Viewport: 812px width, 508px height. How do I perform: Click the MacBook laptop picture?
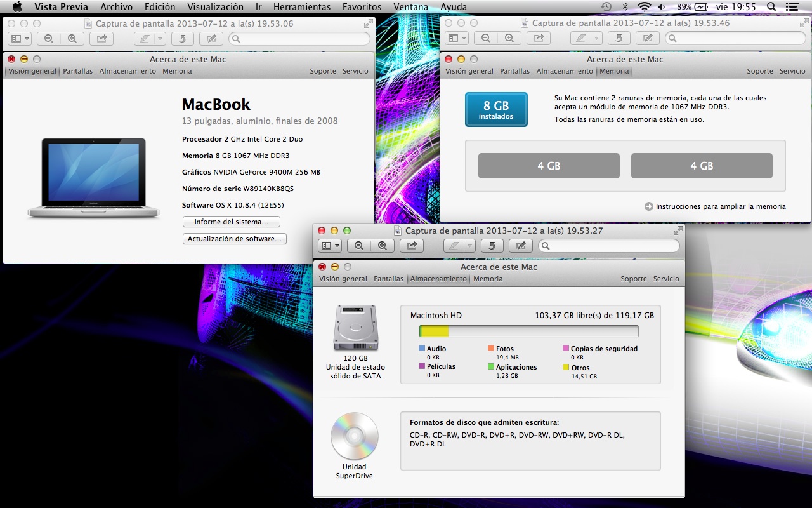click(x=93, y=178)
